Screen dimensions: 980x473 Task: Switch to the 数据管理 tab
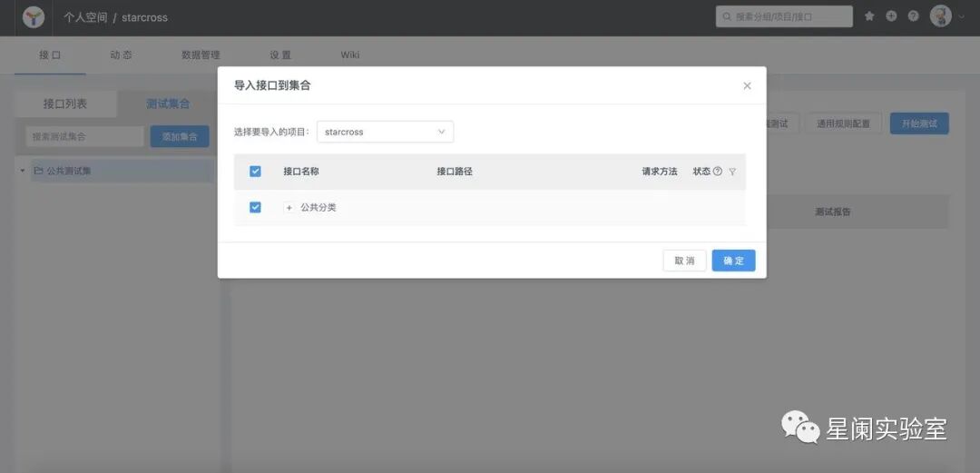(201, 55)
